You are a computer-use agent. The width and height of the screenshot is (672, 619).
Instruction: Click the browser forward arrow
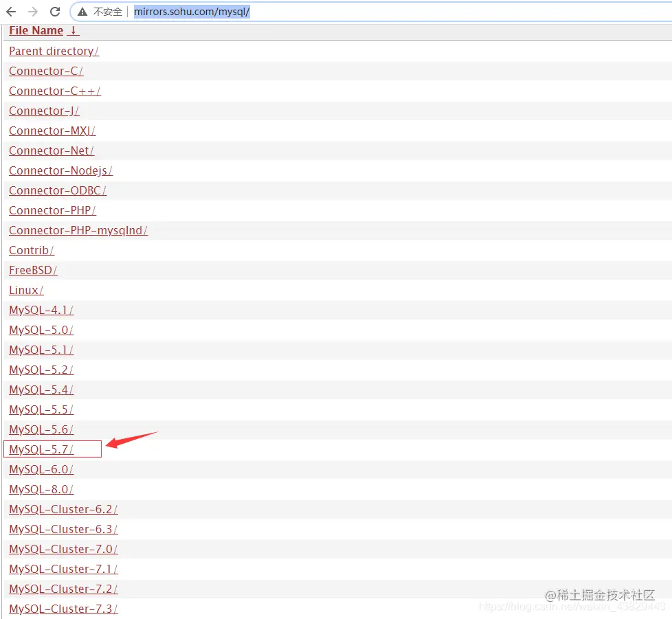tap(33, 12)
